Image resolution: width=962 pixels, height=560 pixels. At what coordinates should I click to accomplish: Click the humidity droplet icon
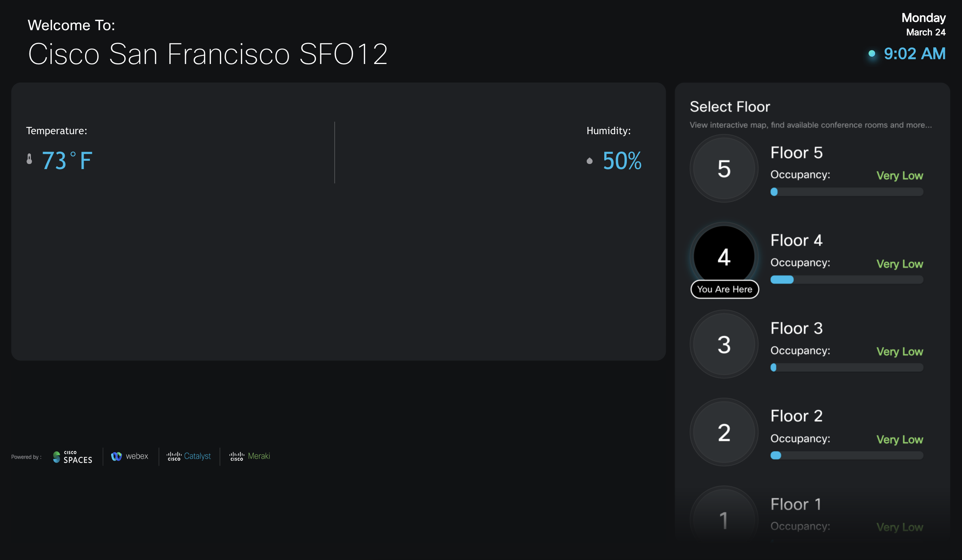pyautogui.click(x=589, y=161)
